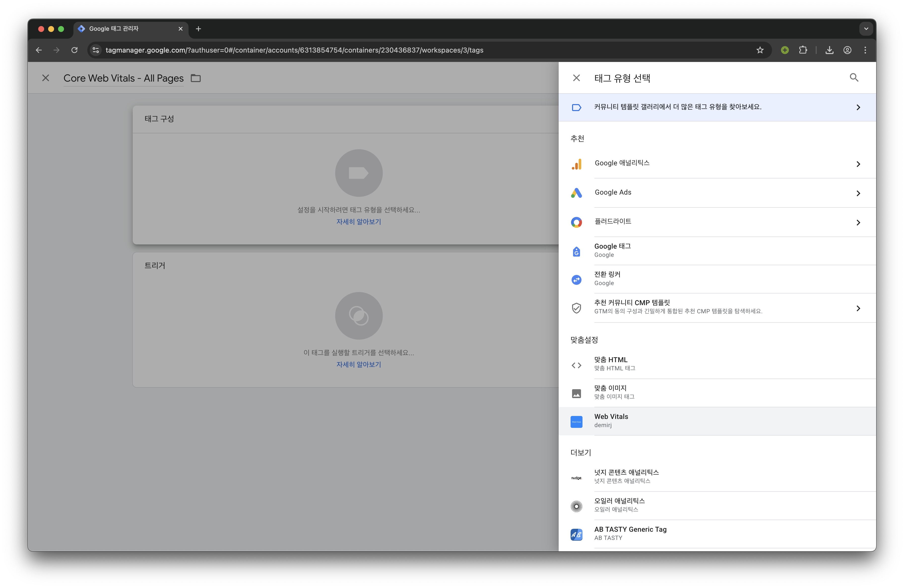904x588 pixels.
Task: Select the Web Vitals template icon
Action: (576, 421)
